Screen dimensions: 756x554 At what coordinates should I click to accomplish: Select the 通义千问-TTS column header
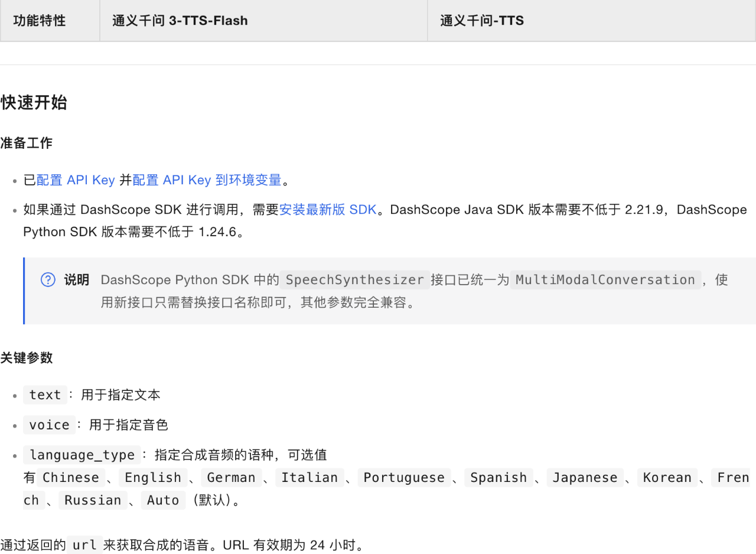(482, 20)
